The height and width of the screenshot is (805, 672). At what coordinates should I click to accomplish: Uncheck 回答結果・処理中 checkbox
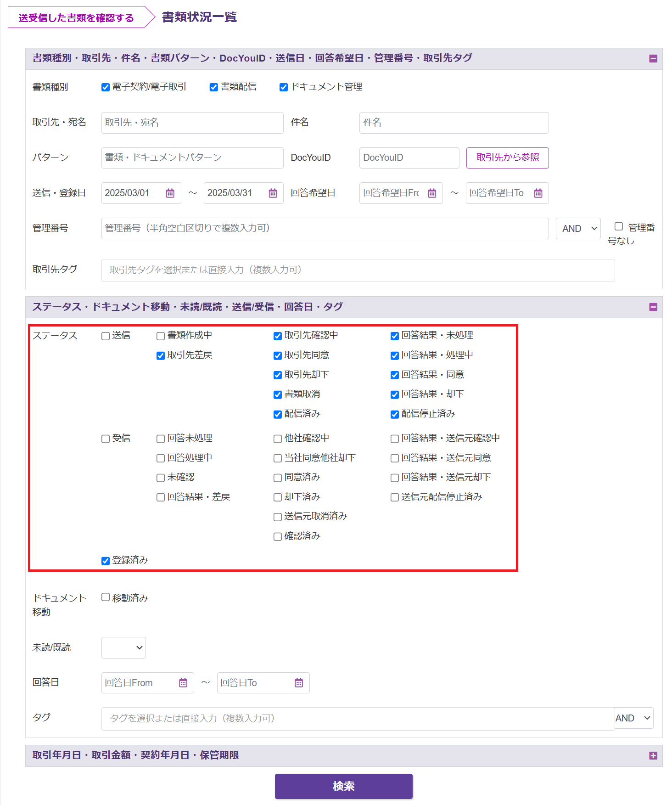coord(395,356)
